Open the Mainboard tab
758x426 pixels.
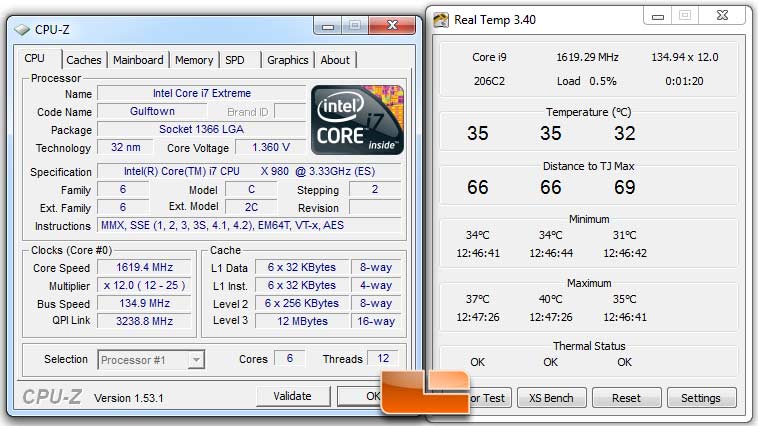pos(138,60)
